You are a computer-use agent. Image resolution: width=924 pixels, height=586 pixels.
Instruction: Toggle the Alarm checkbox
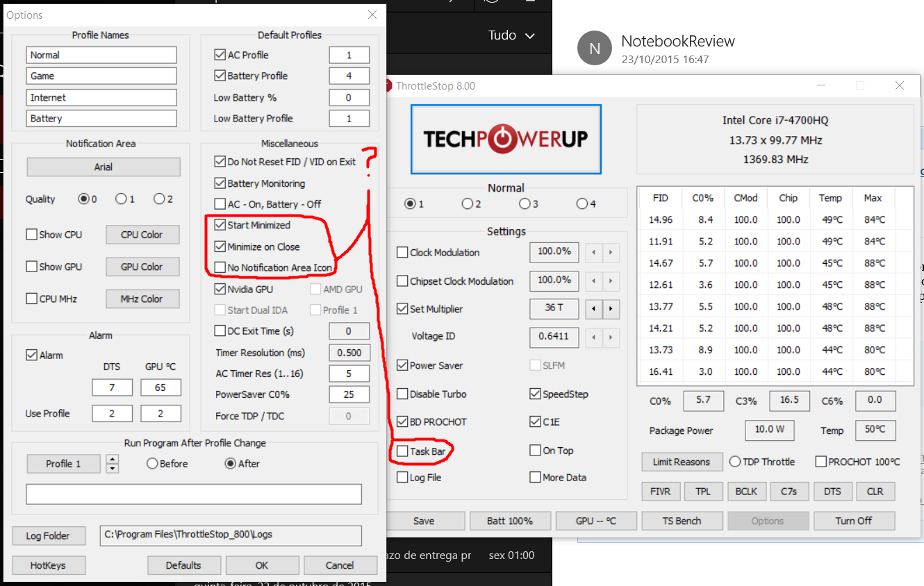(x=31, y=355)
